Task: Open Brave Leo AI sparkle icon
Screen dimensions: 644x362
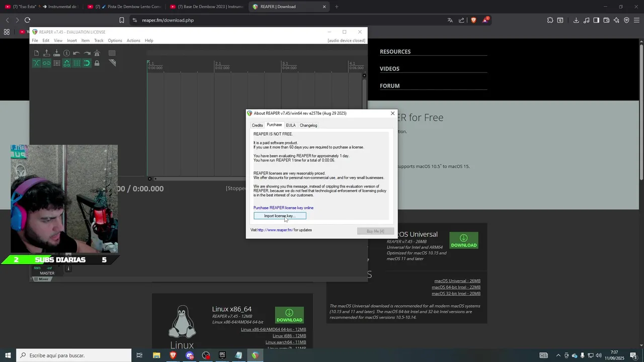Action: [616, 20]
